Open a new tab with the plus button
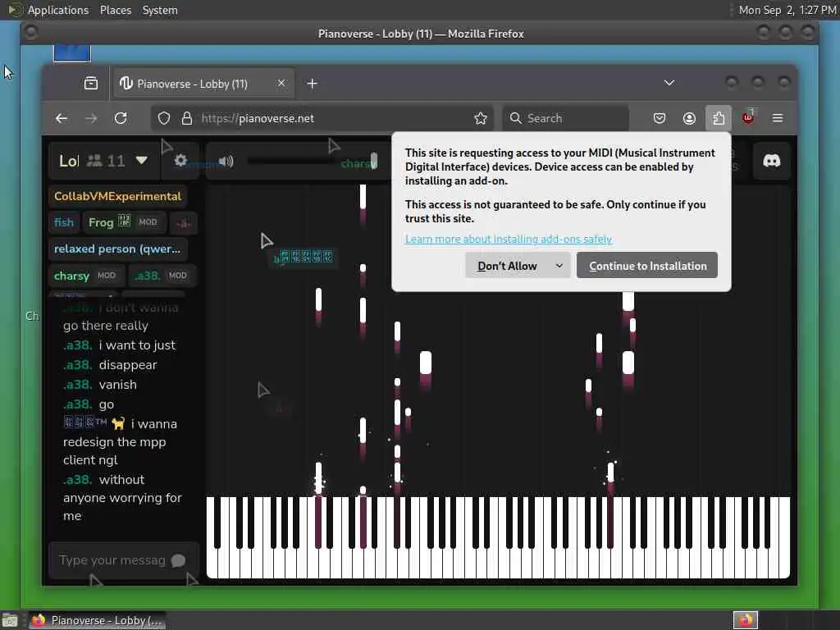840x630 pixels. pyautogui.click(x=313, y=84)
